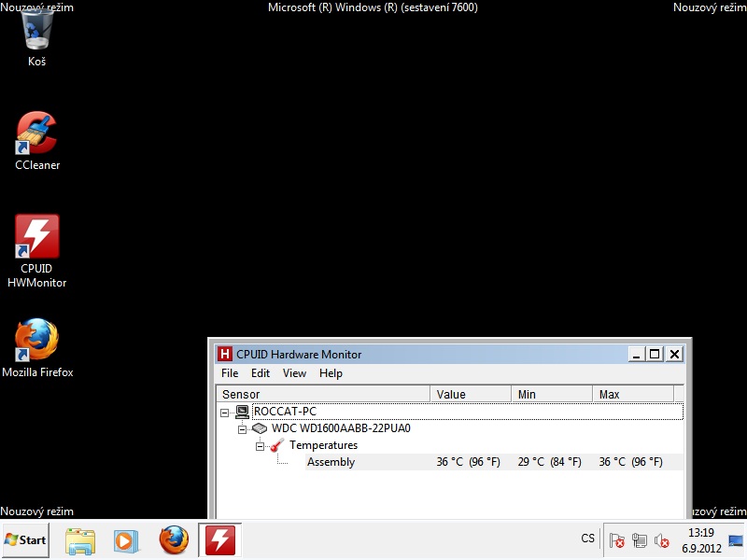Click the red H icon in title bar
The height and width of the screenshot is (560, 747).
coord(224,355)
